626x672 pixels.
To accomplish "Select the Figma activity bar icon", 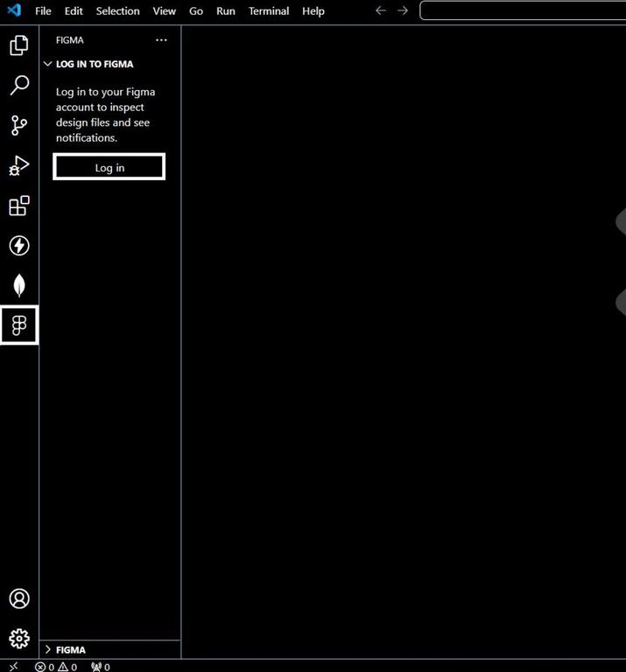I will coord(19,325).
